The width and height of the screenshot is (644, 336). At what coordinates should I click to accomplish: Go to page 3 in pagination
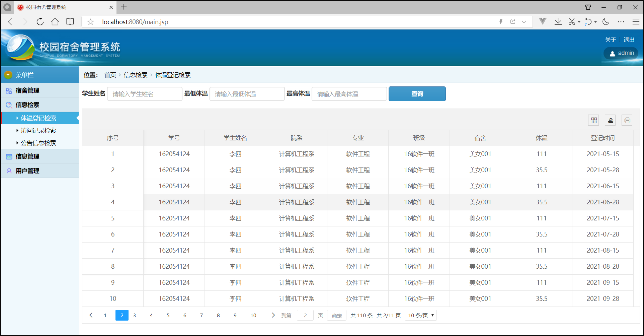point(135,316)
